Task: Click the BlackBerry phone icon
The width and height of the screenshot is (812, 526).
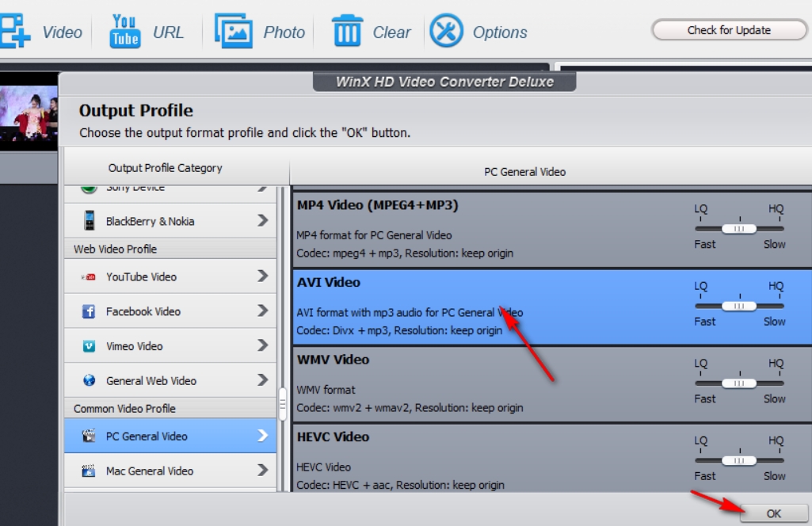Action: 89,220
